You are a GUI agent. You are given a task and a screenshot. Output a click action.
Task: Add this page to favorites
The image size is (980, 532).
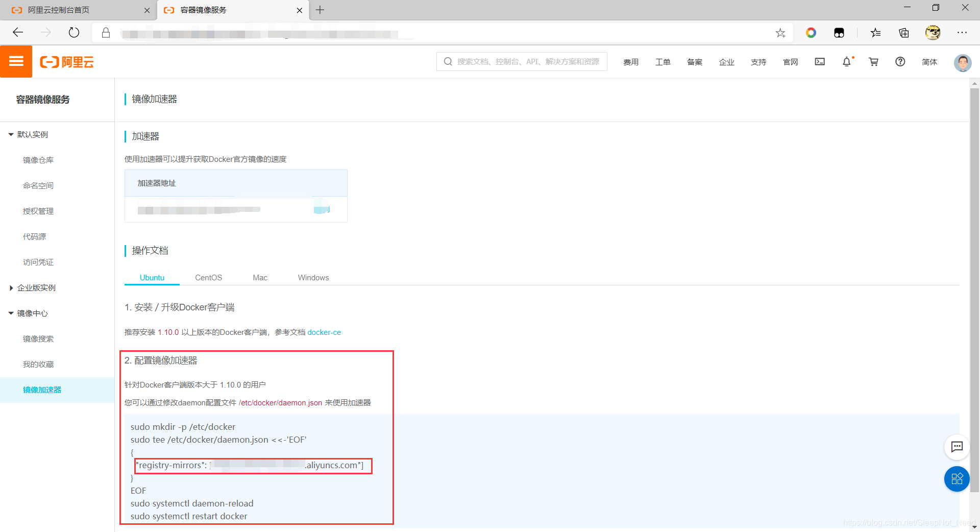(780, 33)
